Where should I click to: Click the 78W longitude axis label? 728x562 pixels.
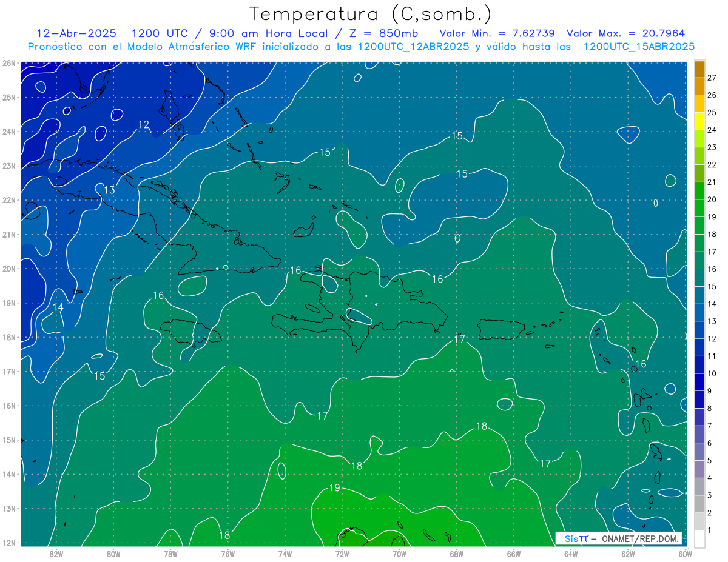point(170,553)
